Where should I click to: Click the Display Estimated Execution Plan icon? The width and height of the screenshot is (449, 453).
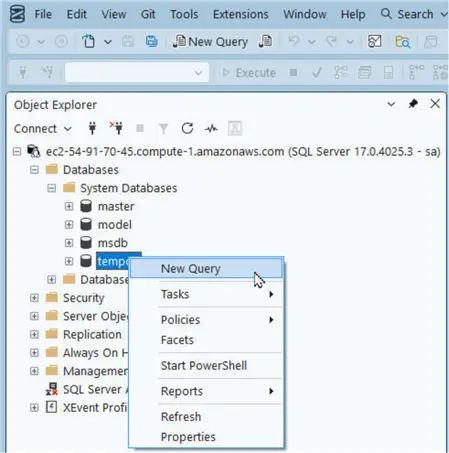pos(341,72)
